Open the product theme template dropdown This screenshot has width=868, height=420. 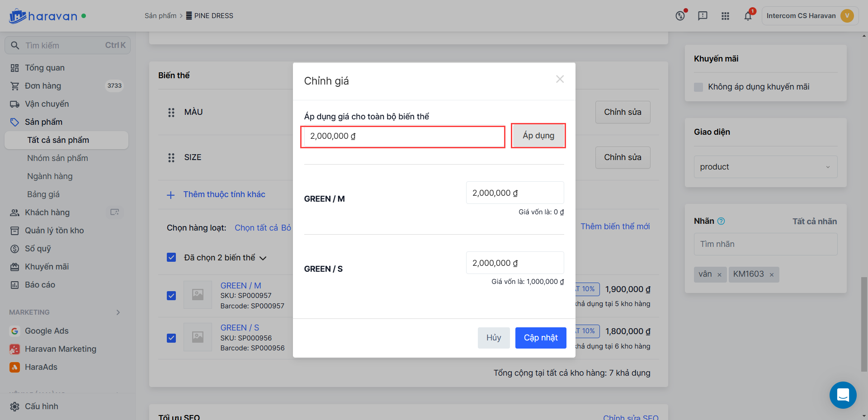[x=765, y=167]
